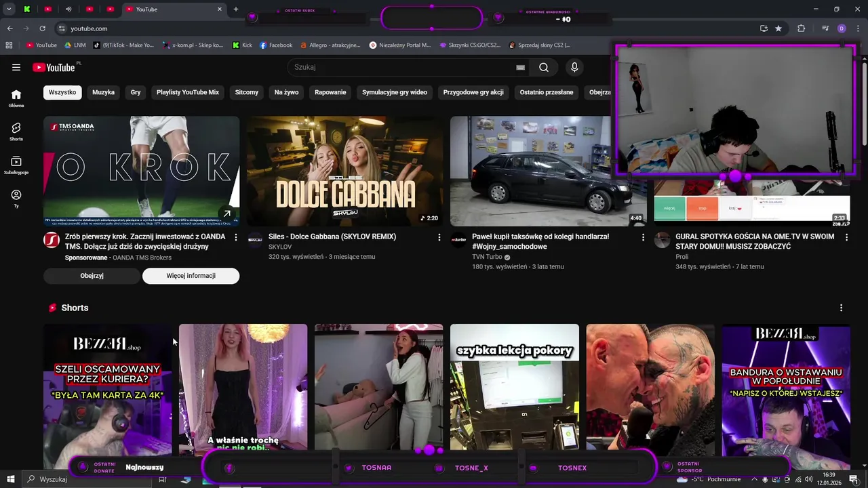The width and height of the screenshot is (868, 488).
Task: Click the Dolce Gabbana video thumbnail
Action: 345,171
